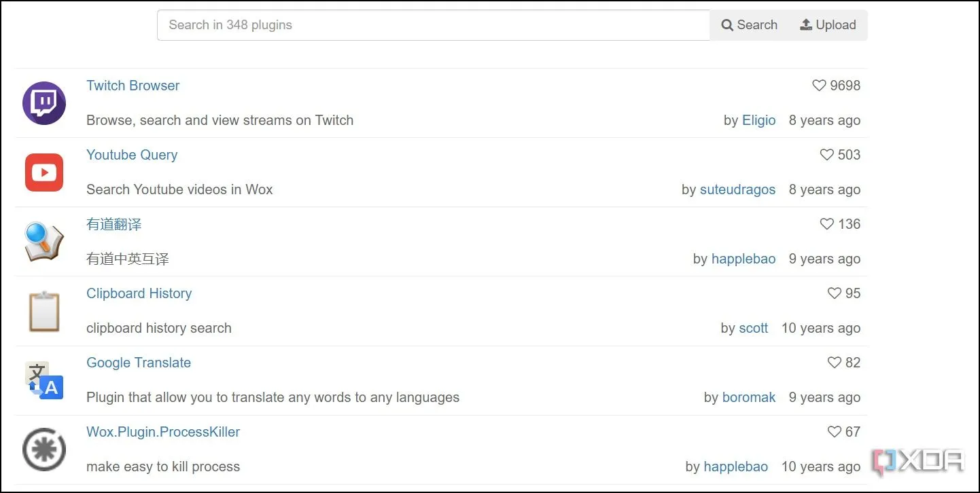Open happlebao link on 有道翻译 row
980x493 pixels.
tap(743, 259)
